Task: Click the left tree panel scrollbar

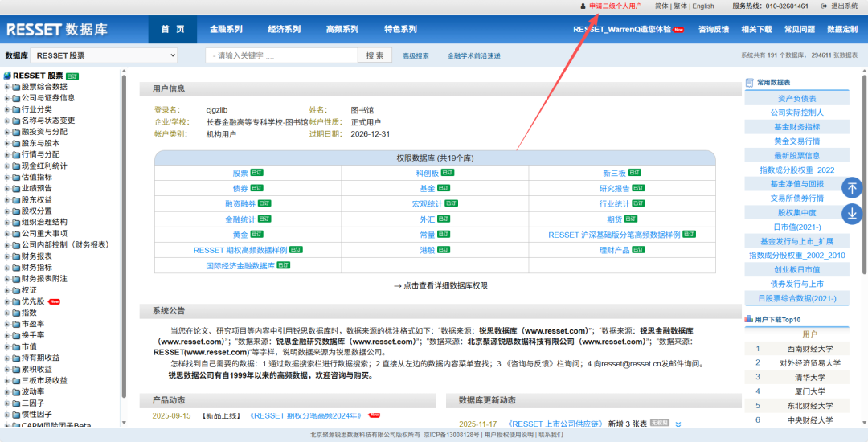Action: (x=124, y=238)
